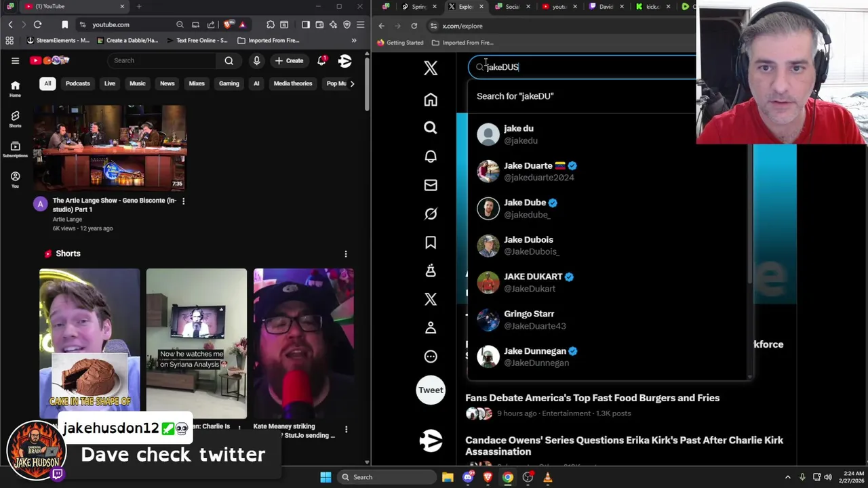Viewport: 868px width, 488px height.
Task: Open Fans Debate Fast Food Burgers trend
Action: [592, 398]
